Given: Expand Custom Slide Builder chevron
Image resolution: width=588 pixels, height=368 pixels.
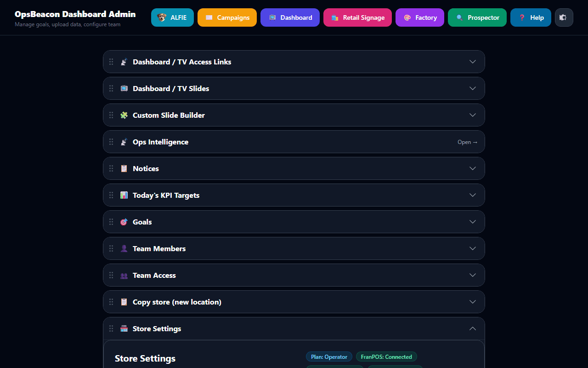Looking at the screenshot, I should click(473, 115).
